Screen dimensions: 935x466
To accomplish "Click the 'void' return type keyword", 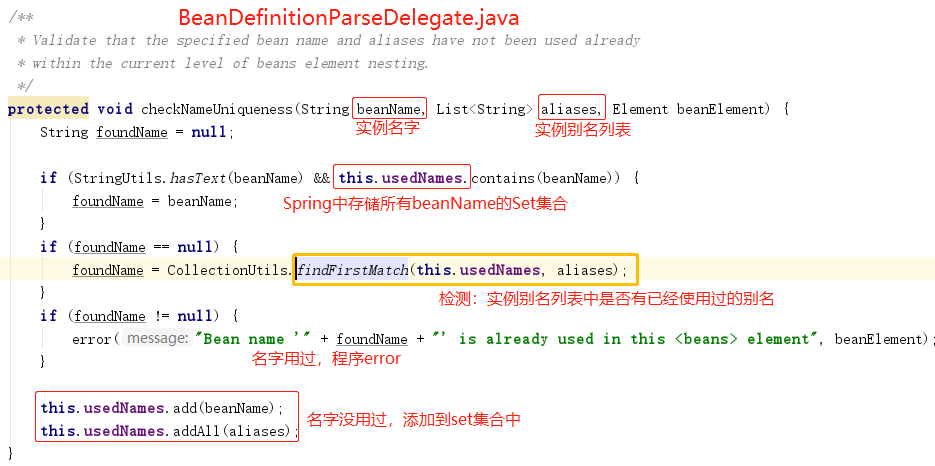I will [x=114, y=109].
